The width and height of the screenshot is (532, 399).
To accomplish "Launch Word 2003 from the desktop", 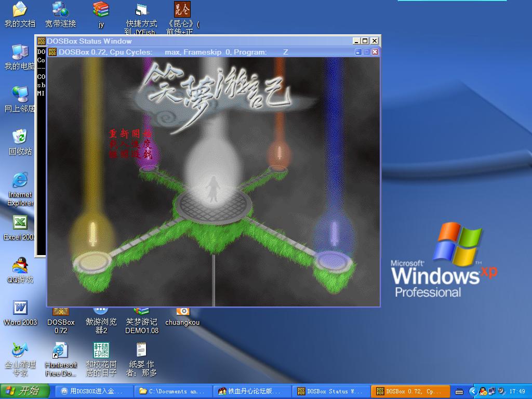I will (20, 308).
